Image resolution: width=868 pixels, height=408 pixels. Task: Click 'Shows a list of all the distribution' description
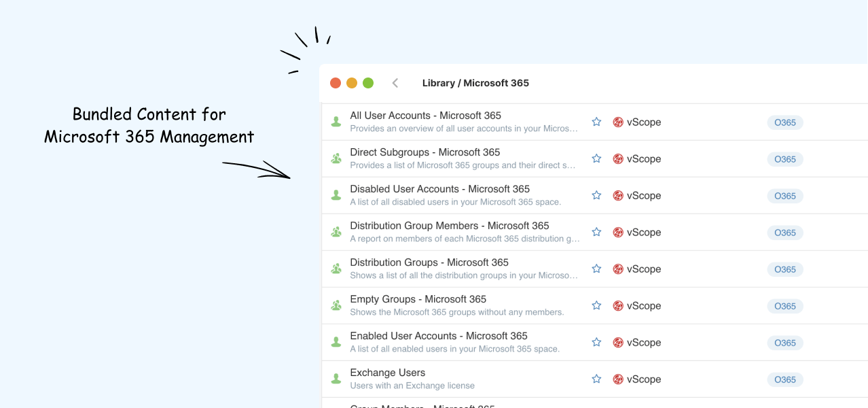(464, 275)
